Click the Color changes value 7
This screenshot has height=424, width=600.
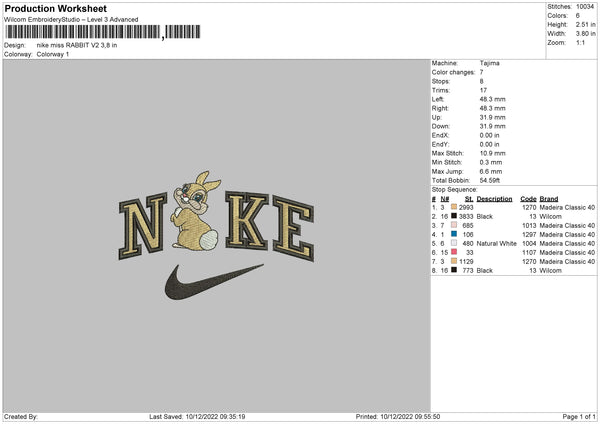pyautogui.click(x=481, y=72)
